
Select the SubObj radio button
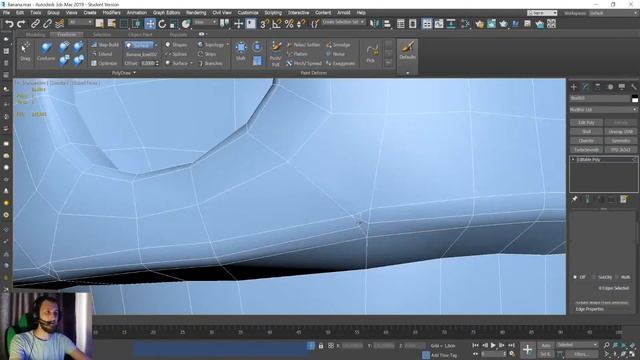point(594,277)
